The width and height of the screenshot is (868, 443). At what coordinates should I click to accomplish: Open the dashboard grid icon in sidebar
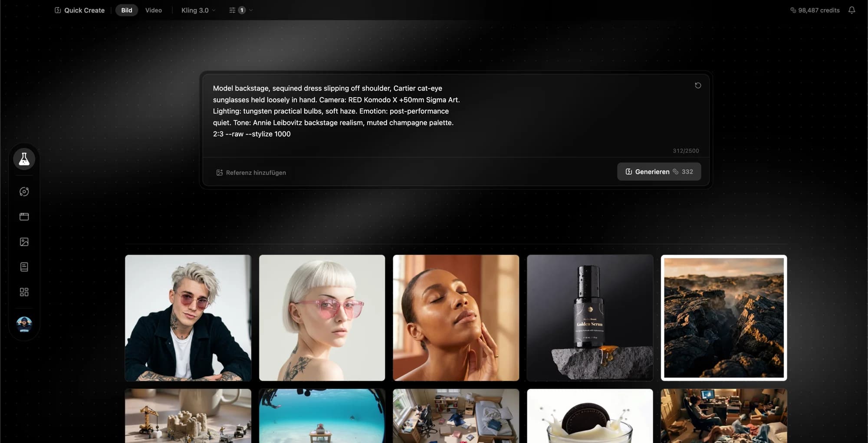[24, 292]
